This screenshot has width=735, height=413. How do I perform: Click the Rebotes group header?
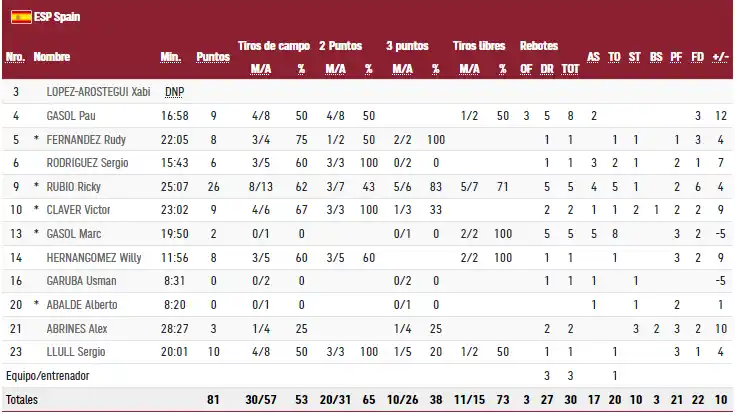[x=538, y=46]
